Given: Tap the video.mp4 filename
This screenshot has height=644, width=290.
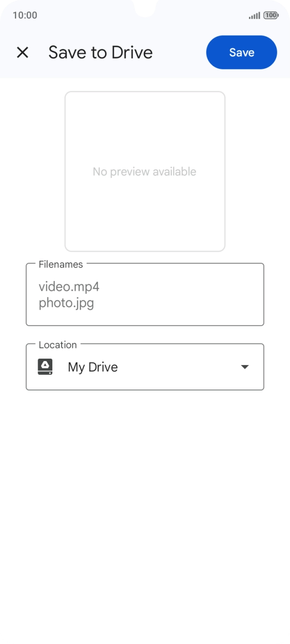Looking at the screenshot, I should (x=69, y=286).
